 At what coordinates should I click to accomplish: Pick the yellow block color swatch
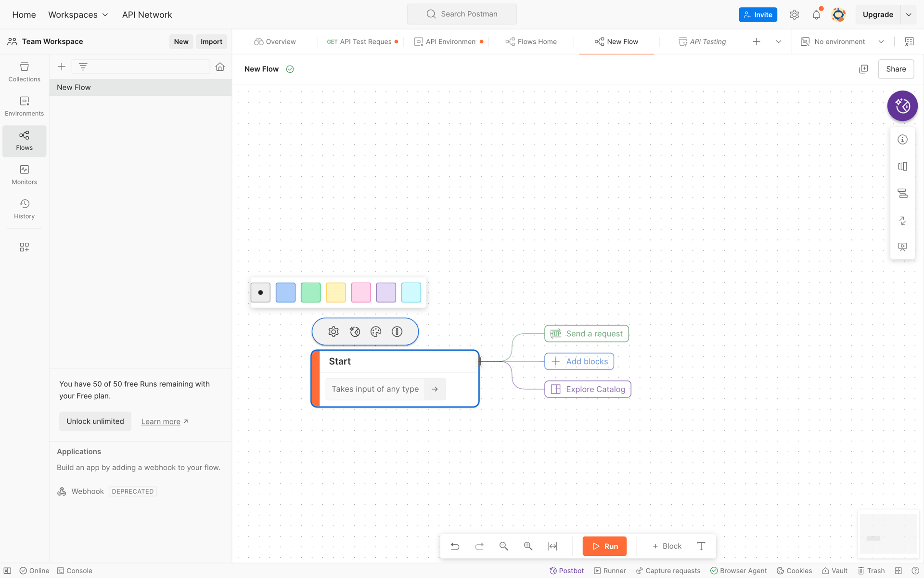pyautogui.click(x=335, y=292)
